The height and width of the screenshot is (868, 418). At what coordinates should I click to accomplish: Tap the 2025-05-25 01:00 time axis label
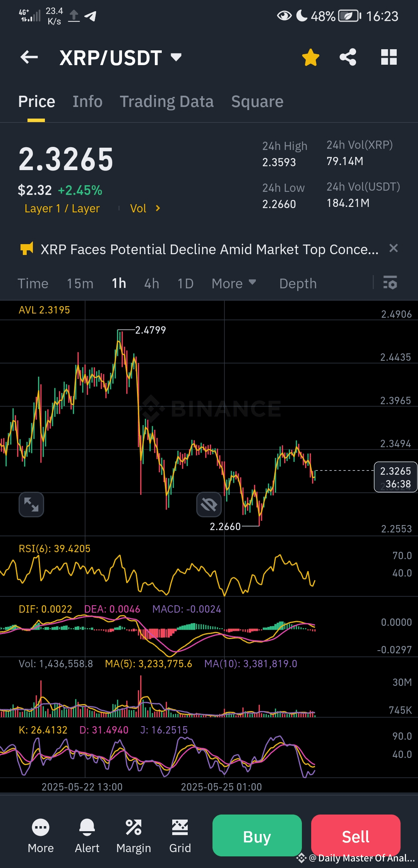221,787
